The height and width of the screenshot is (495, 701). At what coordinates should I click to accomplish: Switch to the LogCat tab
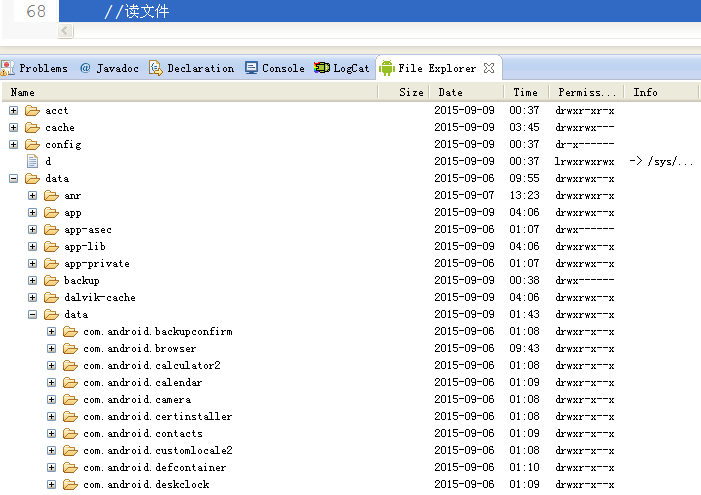342,68
